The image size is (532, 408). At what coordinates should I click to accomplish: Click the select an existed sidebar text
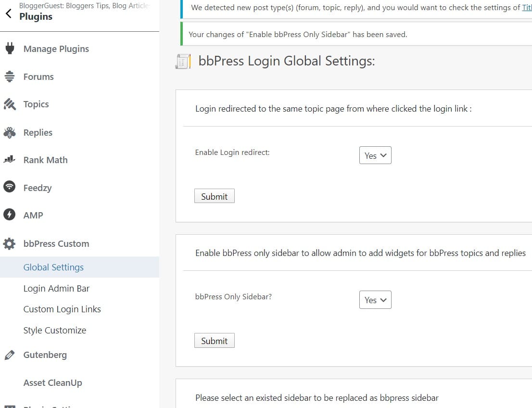[317, 398]
